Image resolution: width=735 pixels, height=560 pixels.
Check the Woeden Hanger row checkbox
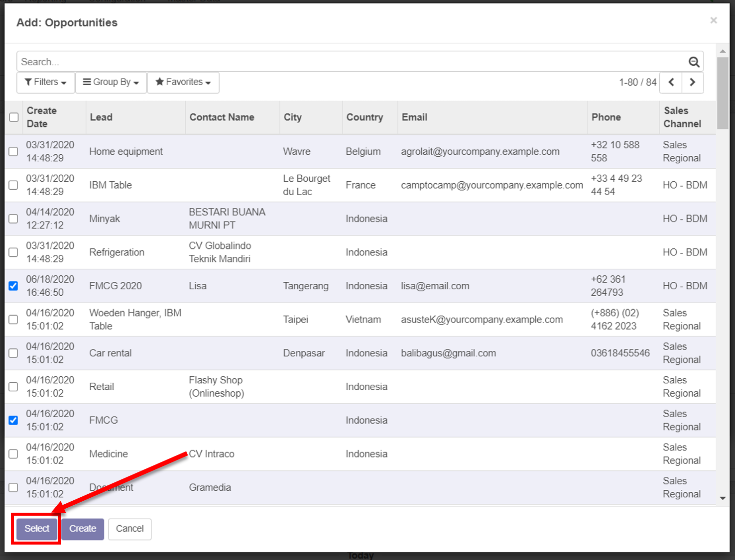(x=13, y=320)
